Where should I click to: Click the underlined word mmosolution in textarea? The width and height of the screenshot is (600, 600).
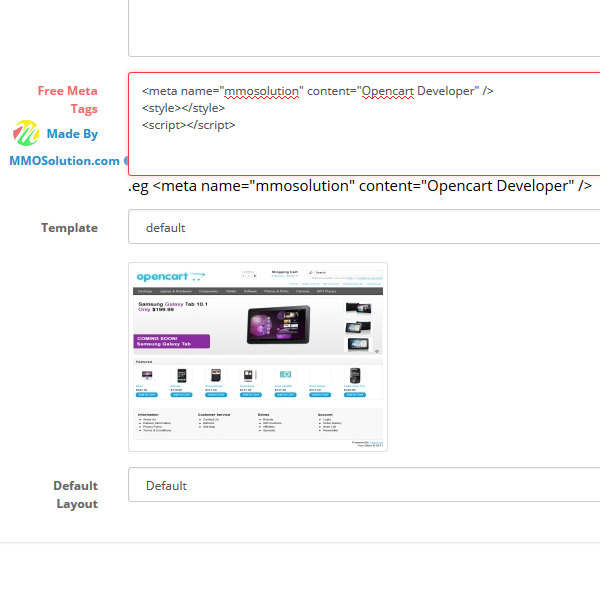coord(263,91)
